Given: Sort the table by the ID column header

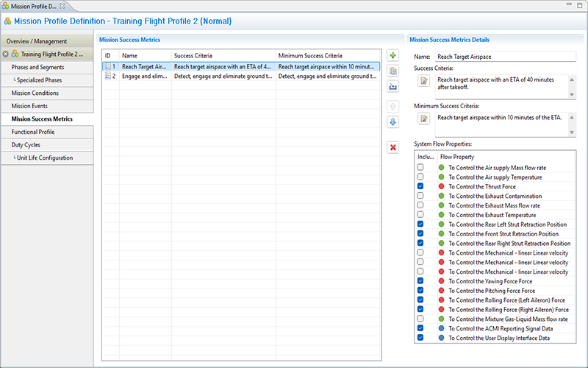Looking at the screenshot, I should (x=111, y=56).
